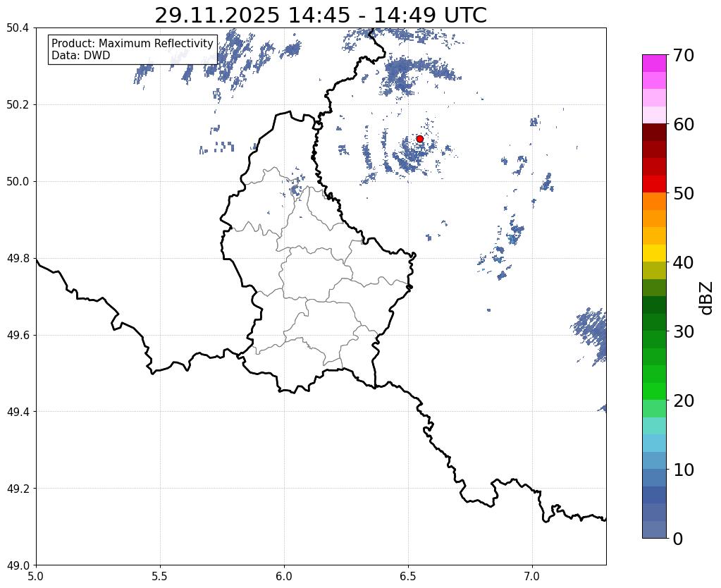721x588 pixels.
Task: Click the 'Product: Maximum Reflectivity' text
Action: pos(133,43)
